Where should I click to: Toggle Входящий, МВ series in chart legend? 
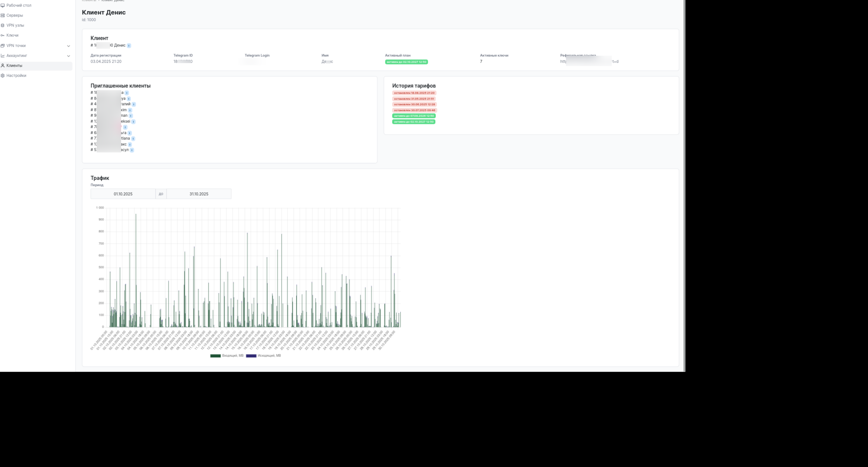[227, 356]
